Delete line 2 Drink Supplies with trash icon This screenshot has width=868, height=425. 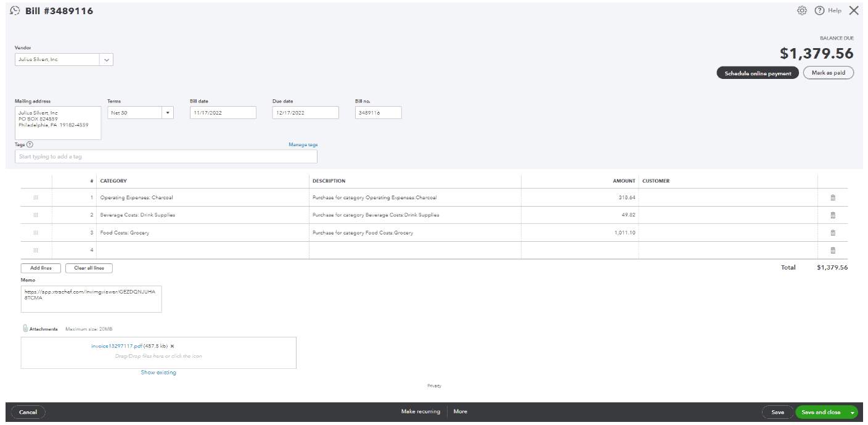coord(833,215)
